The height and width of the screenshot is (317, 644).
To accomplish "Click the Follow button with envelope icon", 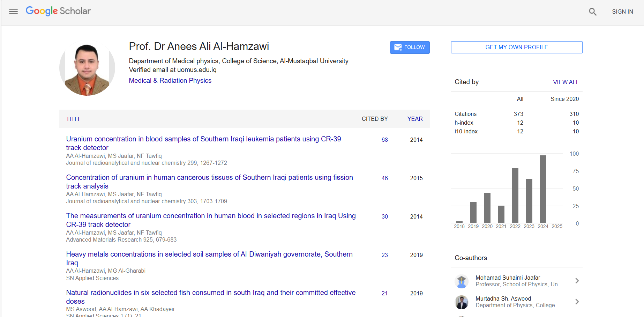I will [x=410, y=47].
